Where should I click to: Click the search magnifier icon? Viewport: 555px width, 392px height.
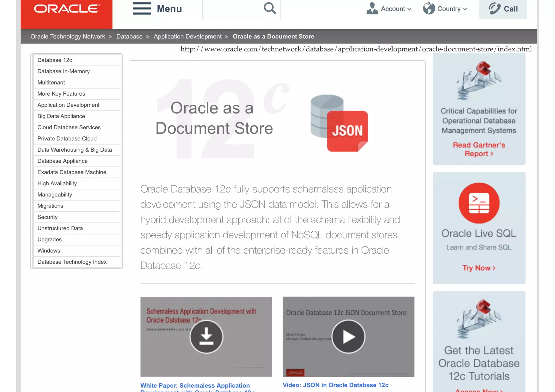pos(270,8)
